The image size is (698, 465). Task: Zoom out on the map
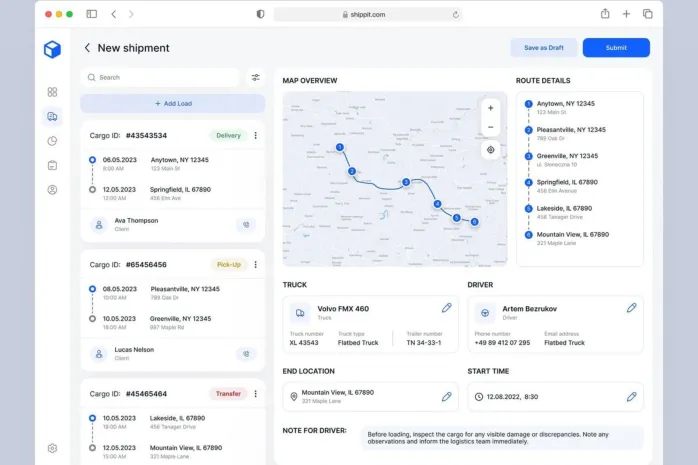coord(490,127)
